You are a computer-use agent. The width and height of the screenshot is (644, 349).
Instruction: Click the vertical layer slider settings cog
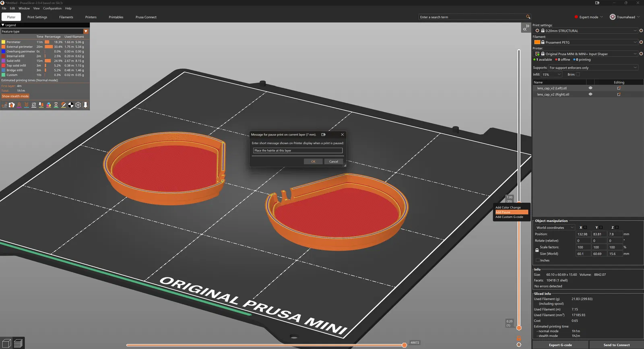point(519,345)
